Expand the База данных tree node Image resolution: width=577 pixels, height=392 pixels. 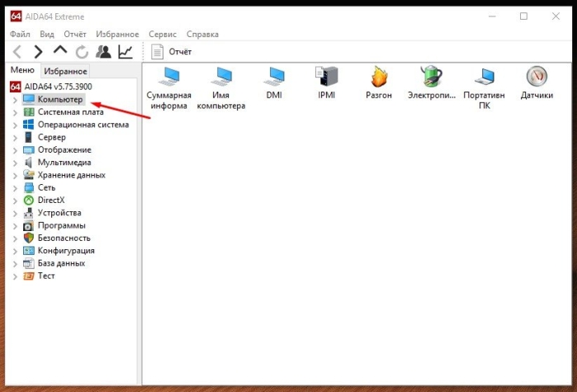(x=15, y=263)
